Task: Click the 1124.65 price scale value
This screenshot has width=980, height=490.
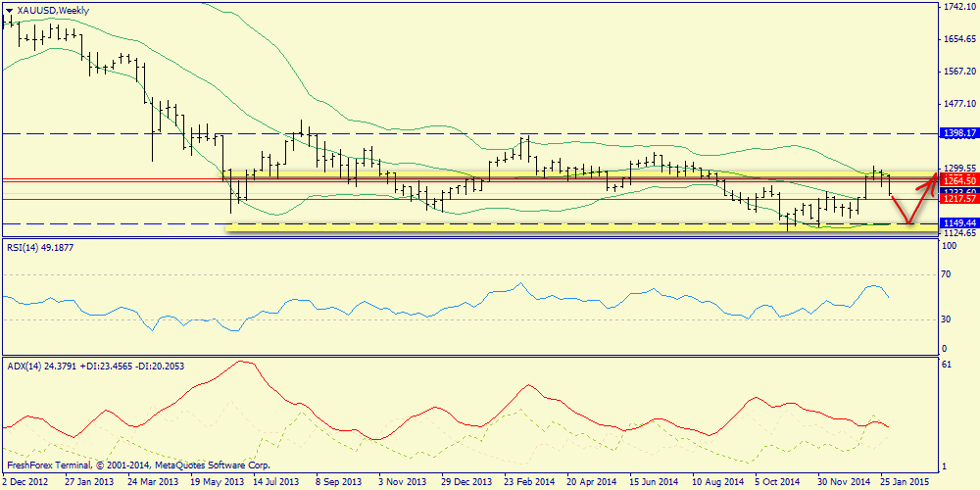Action: pyautogui.click(x=957, y=234)
